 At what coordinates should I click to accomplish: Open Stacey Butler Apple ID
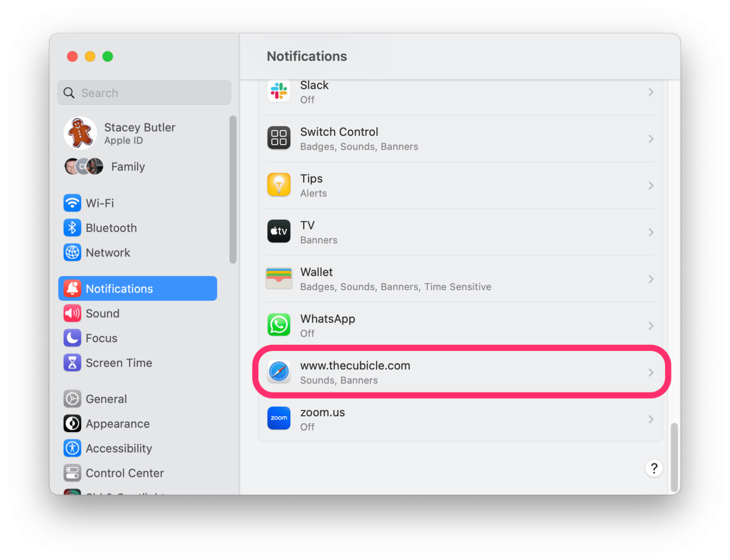click(x=138, y=133)
